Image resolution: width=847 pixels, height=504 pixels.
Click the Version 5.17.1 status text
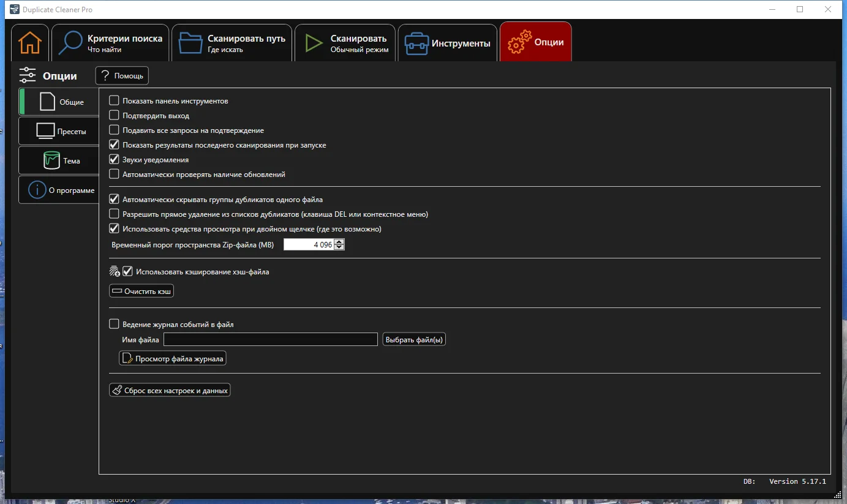[797, 481]
